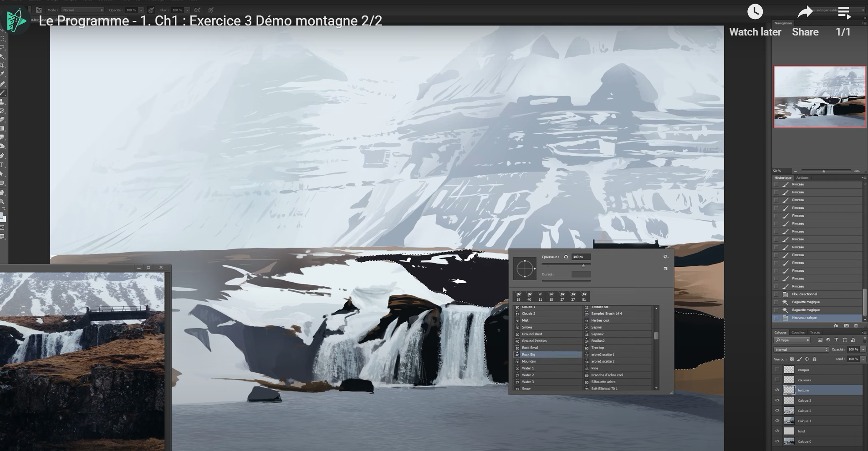The height and width of the screenshot is (451, 868).
Task: Open the layer blend mode Normal dropdown
Action: pos(801,350)
